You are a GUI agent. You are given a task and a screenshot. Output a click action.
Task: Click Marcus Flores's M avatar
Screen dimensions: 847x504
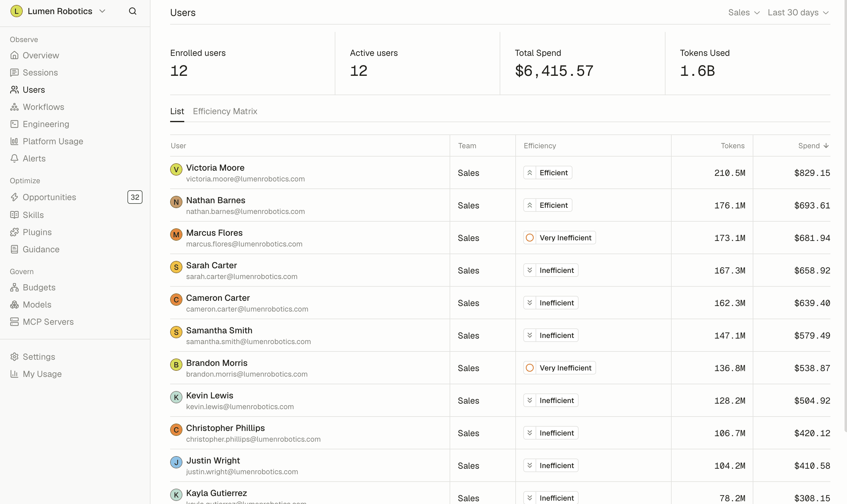(x=176, y=235)
